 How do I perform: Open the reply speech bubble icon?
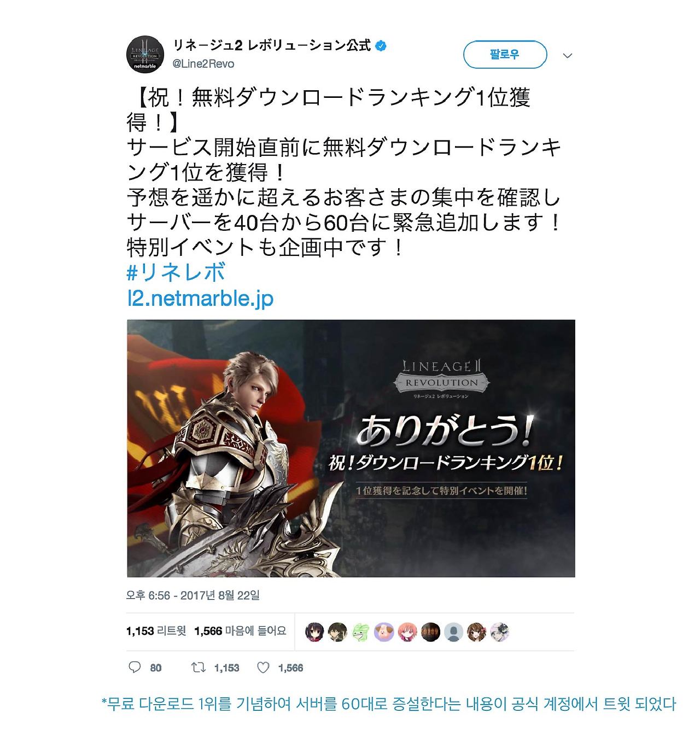click(135, 667)
